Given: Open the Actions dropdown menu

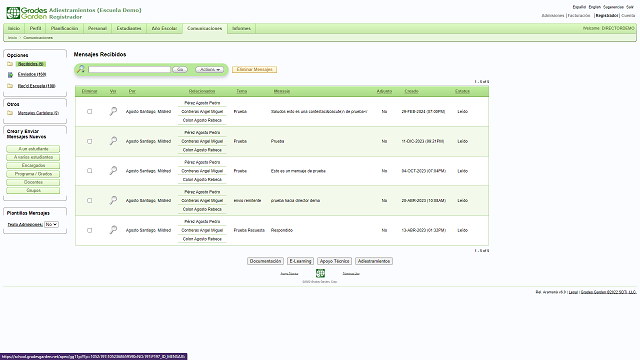Looking at the screenshot, I should click(209, 70).
